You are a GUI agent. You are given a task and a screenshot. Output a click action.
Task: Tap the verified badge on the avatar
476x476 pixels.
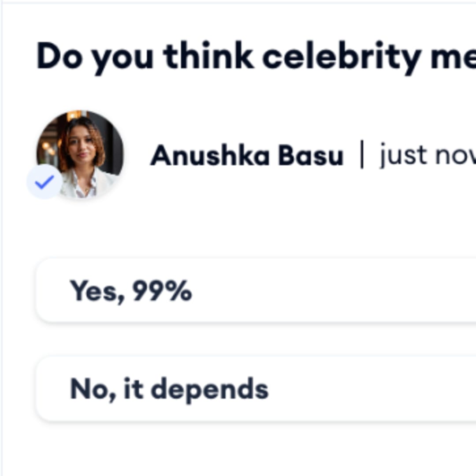pyautogui.click(x=45, y=182)
